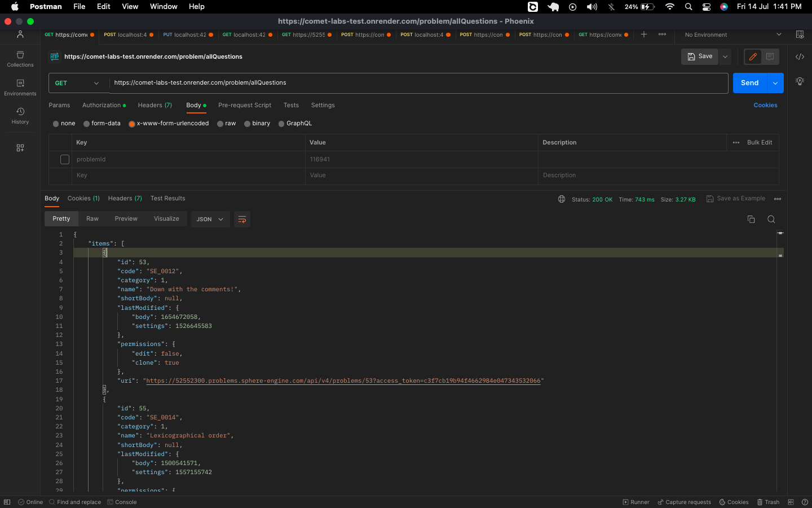812x508 pixels.
Task: Copy the response body to clipboard
Action: point(751,219)
